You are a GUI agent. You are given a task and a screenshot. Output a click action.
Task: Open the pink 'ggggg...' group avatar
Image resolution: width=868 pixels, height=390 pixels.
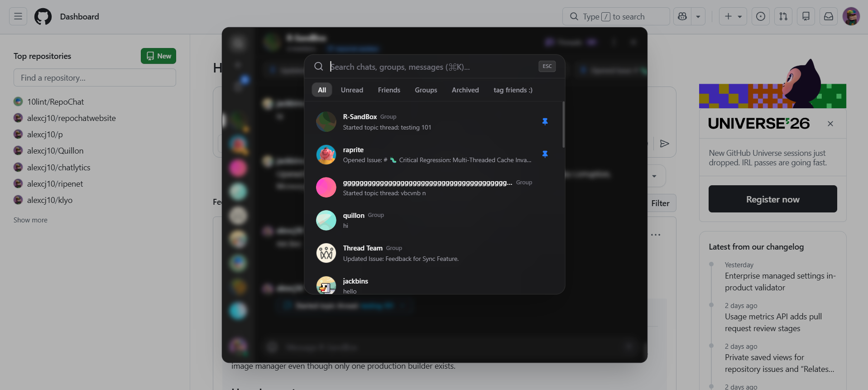[x=326, y=187]
